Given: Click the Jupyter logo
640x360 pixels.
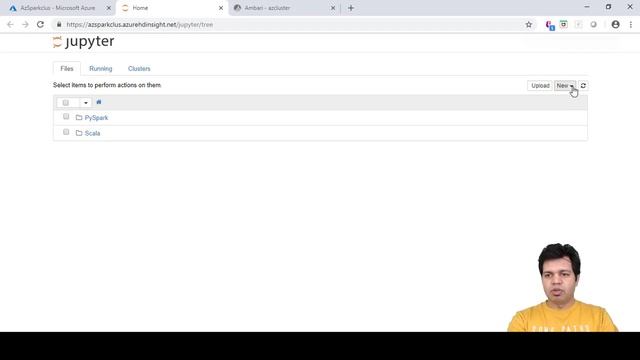Looking at the screenshot, I should (84, 42).
